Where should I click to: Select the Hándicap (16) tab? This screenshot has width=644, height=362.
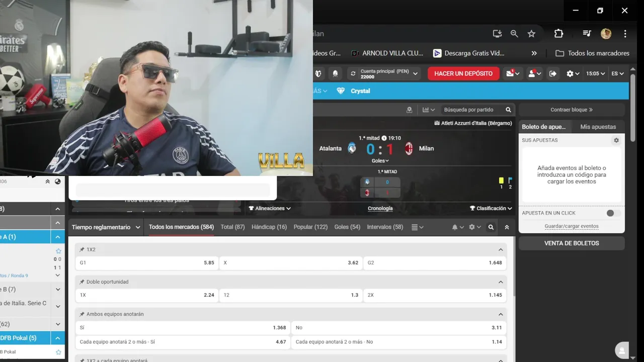coord(269,227)
